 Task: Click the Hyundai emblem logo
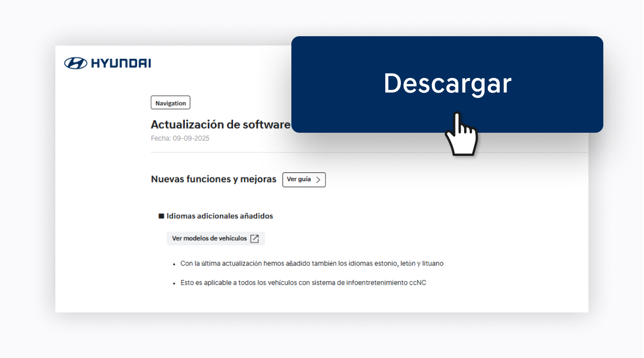(75, 63)
